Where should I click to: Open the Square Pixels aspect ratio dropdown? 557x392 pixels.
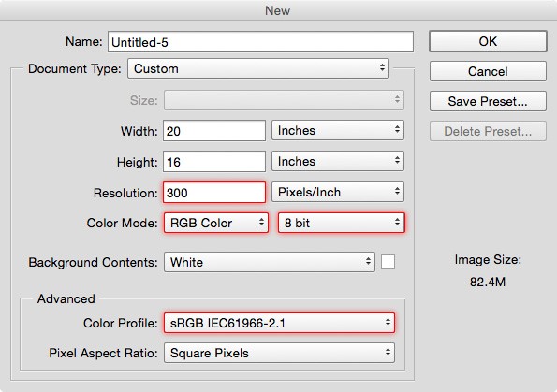click(x=279, y=353)
